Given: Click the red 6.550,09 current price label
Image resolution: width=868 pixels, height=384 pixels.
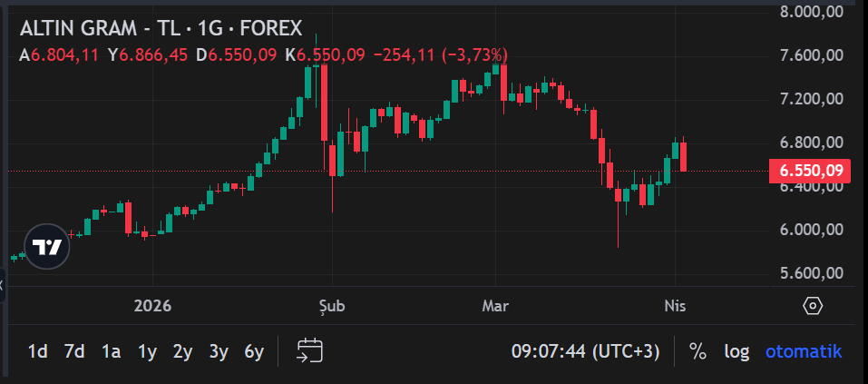Looking at the screenshot, I should pos(809,171).
